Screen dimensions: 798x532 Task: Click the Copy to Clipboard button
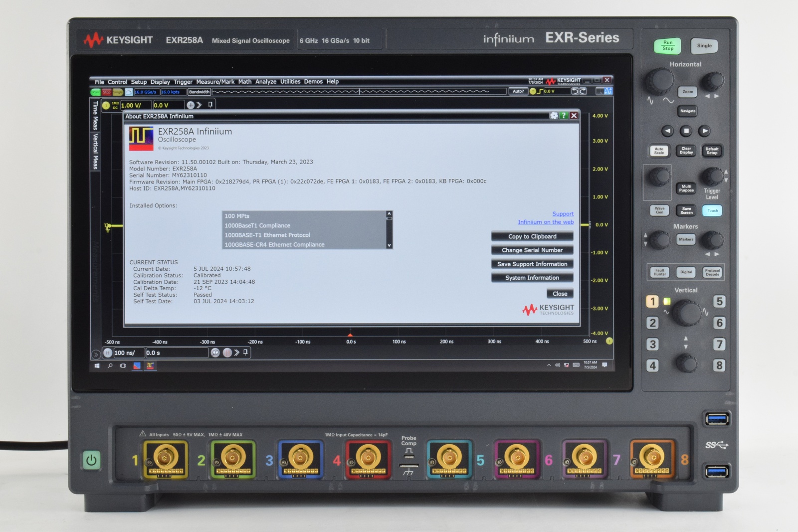(532, 236)
